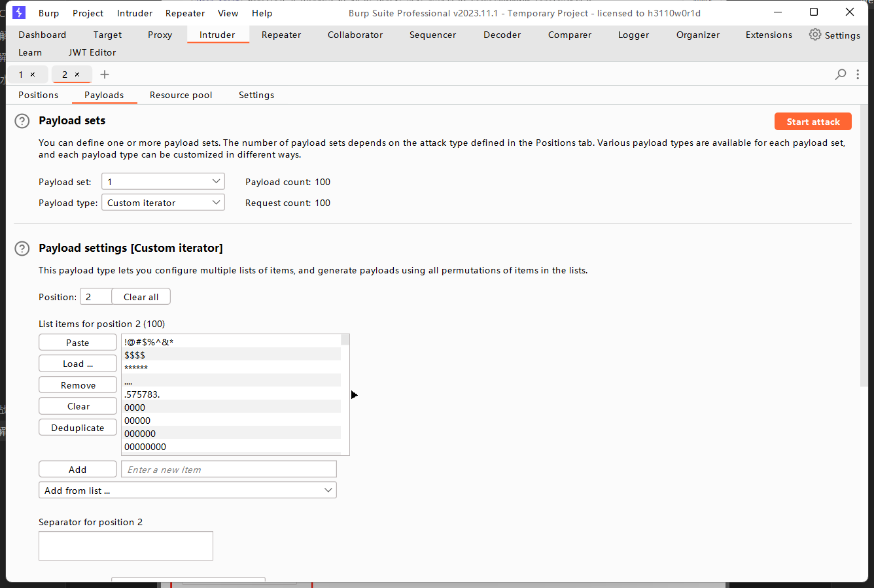Expand the Add from list dropdown
This screenshot has width=874, height=588.
pyautogui.click(x=188, y=490)
